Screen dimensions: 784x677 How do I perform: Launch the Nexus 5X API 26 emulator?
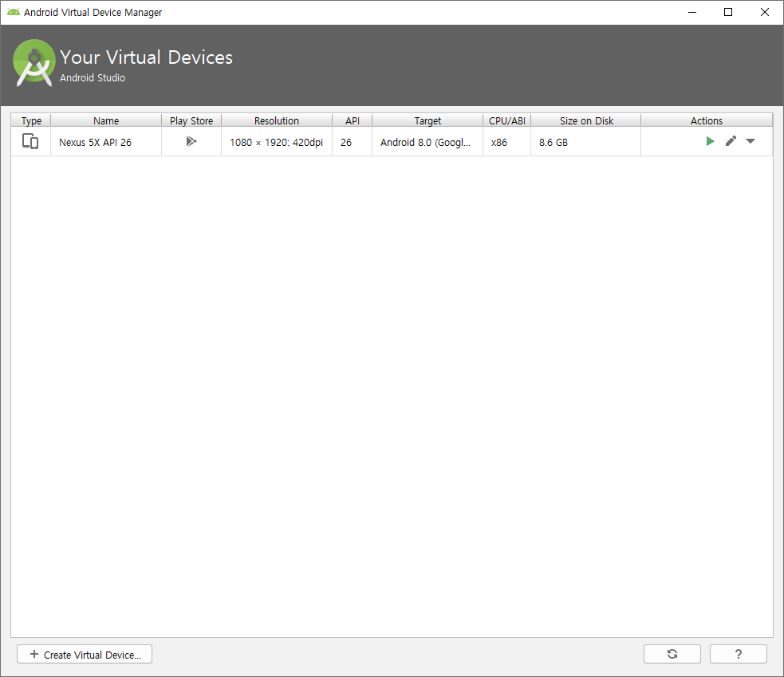coord(710,141)
